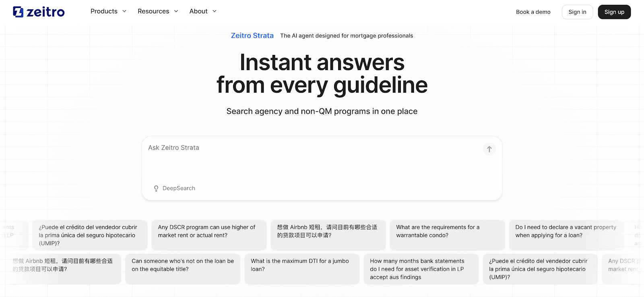Image resolution: width=644 pixels, height=297 pixels.
Task: Pick the bank statements asset verification question
Action: 421,269
